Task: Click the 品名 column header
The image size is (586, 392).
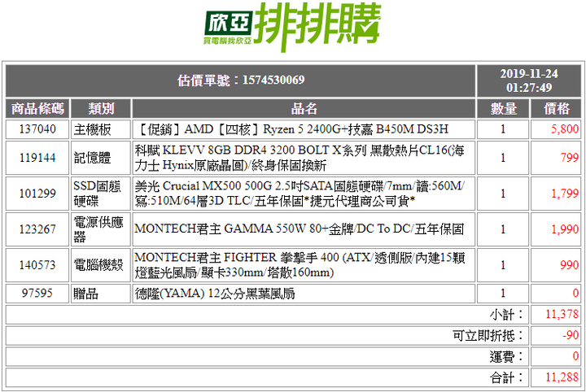Action: tap(304, 109)
